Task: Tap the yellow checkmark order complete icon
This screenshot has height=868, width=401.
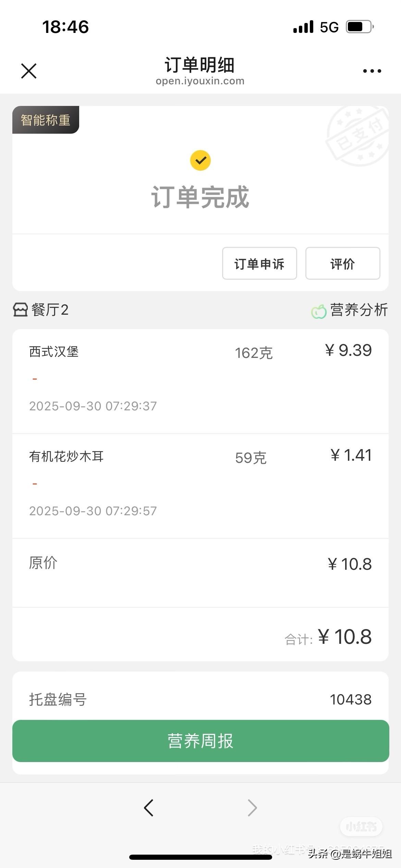Action: coord(200,160)
